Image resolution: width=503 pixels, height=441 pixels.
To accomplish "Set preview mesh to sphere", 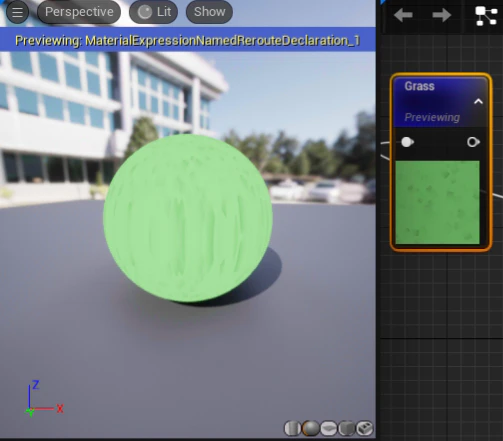I will pos(311,428).
